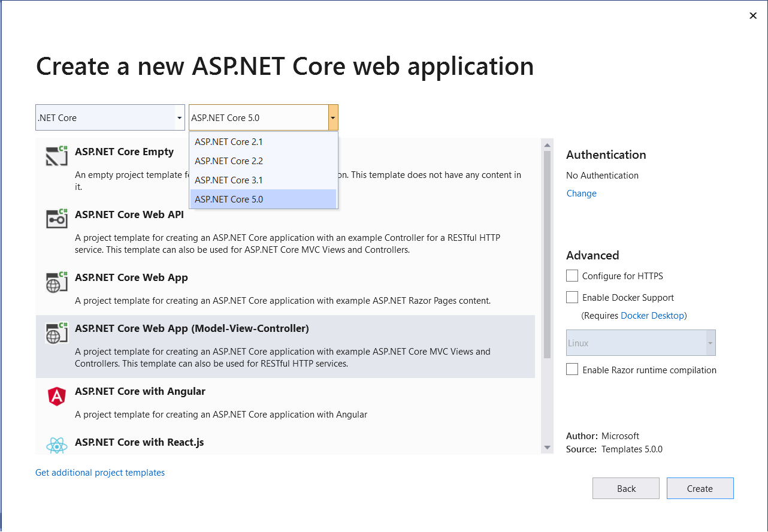The height and width of the screenshot is (532, 768).
Task: Tick the Enable Docker Support checkbox
Action: [572, 297]
